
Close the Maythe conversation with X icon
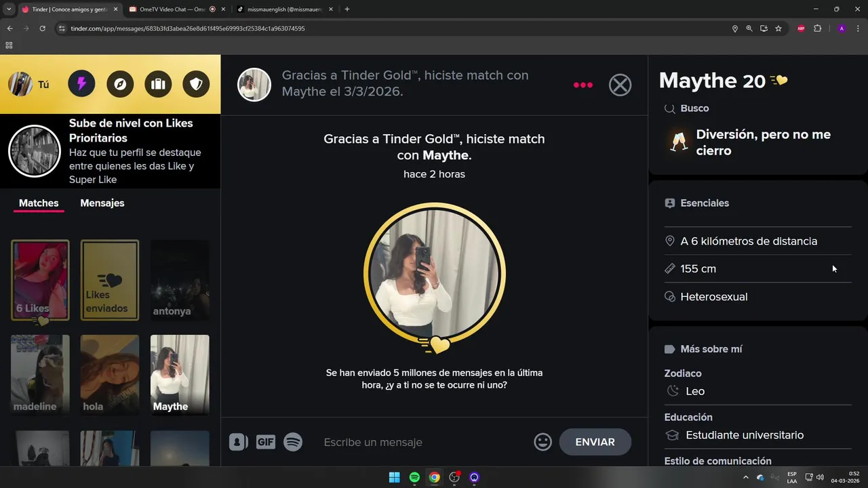tap(620, 85)
